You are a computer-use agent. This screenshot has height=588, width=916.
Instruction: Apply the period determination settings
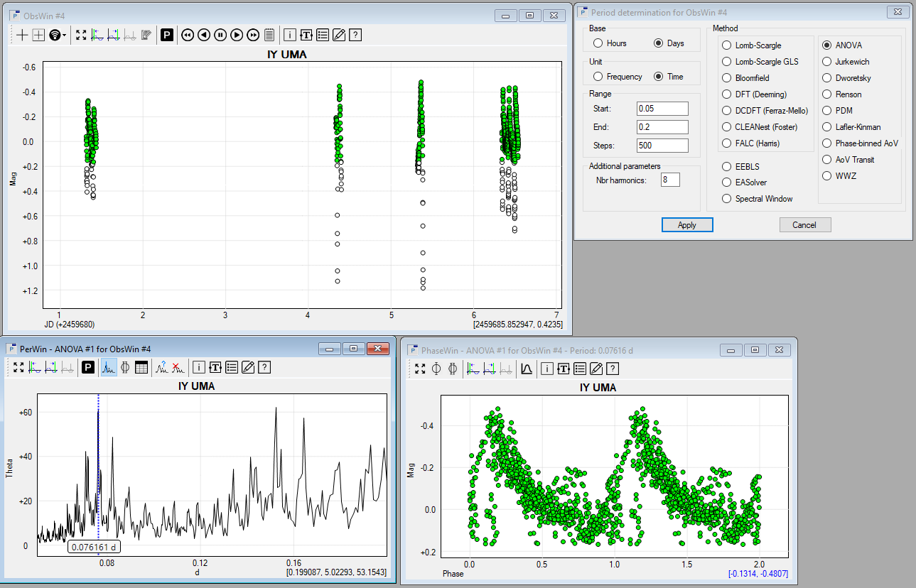coord(686,225)
